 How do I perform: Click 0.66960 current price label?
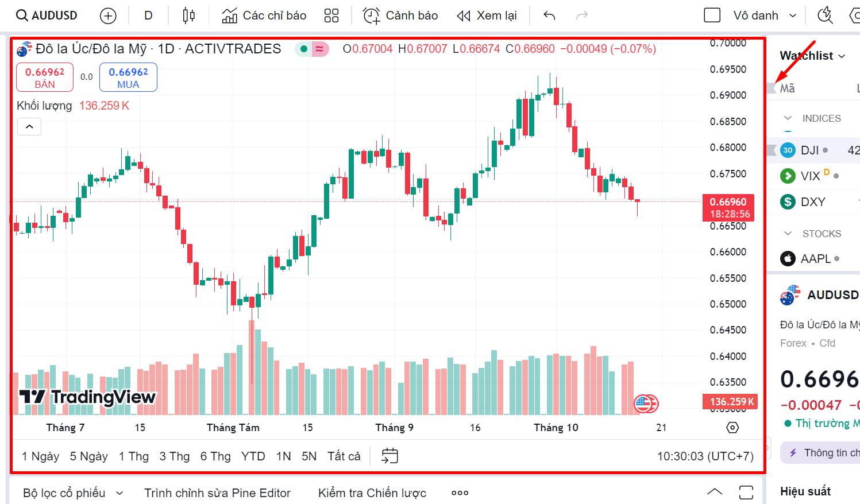[728, 208]
